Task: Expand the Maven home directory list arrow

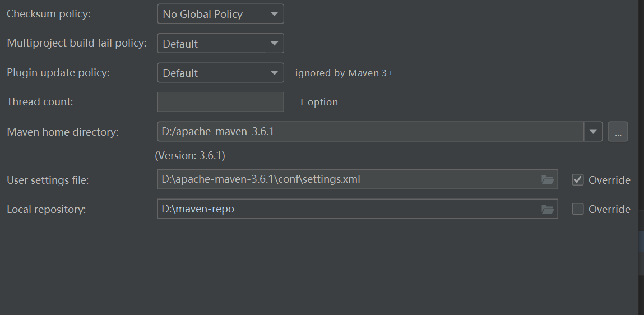Action: point(593,132)
